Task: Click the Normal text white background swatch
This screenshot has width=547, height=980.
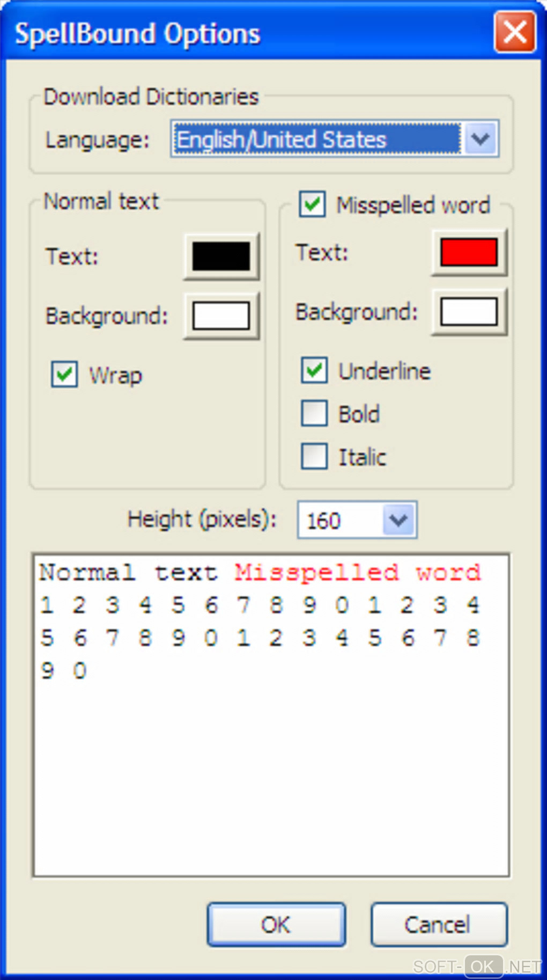Action: 221,316
